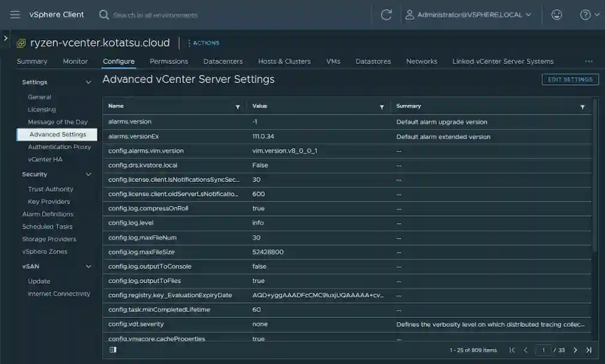Switch to the Monitor tab
This screenshot has width=605, height=364.
75,61
